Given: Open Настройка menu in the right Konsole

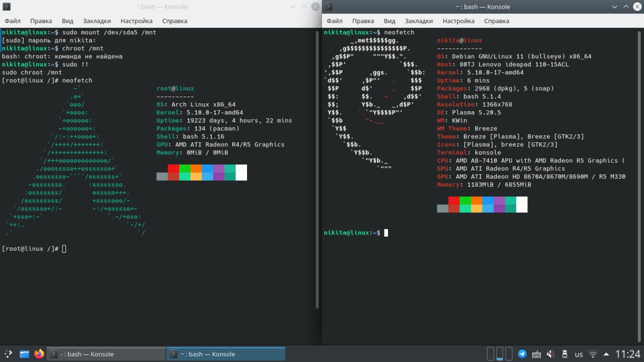Looking at the screenshot, I should click(458, 21).
